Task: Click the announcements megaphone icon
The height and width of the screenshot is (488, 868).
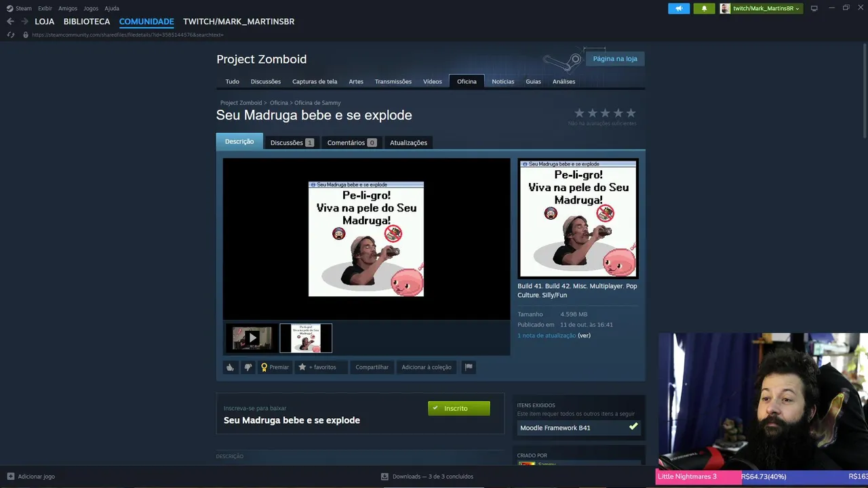Action: (x=679, y=8)
